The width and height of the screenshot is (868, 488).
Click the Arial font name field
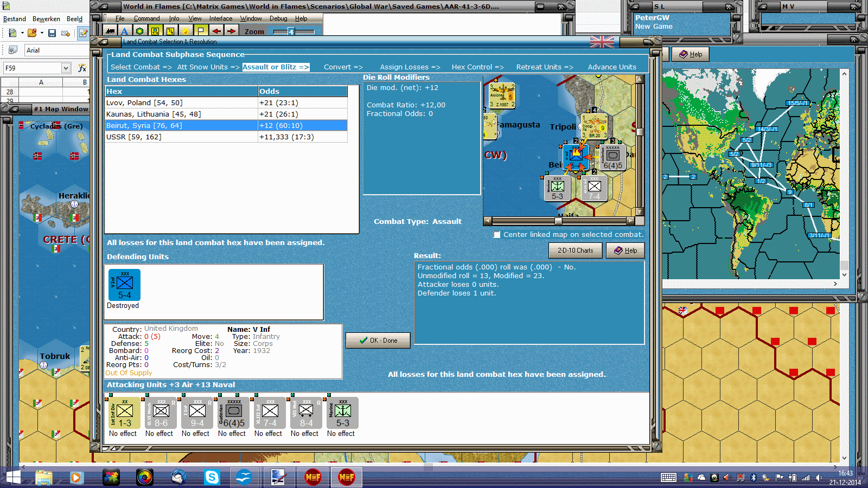click(x=56, y=50)
